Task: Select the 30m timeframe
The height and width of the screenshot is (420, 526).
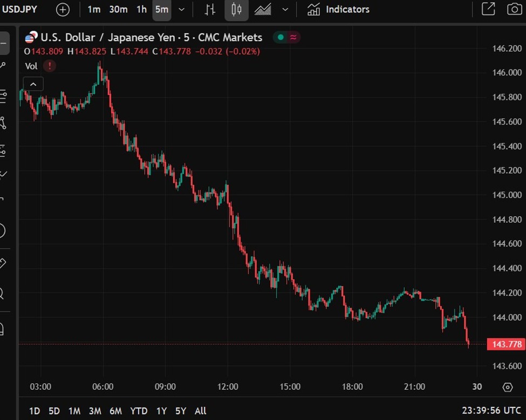Action: pyautogui.click(x=118, y=9)
